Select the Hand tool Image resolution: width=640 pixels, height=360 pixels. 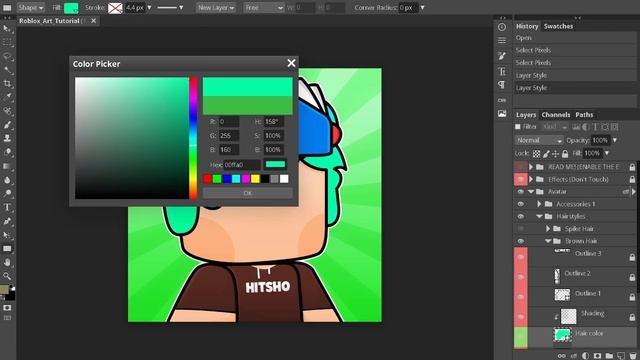click(x=7, y=262)
